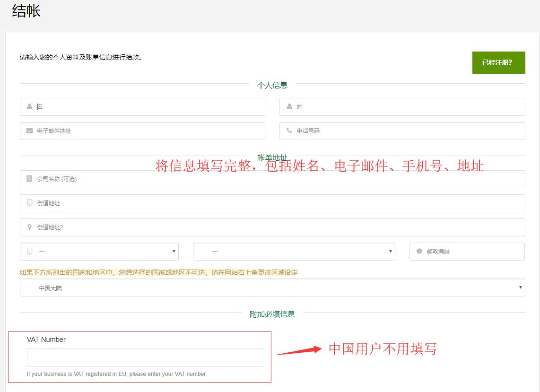
Task: Click the gear icon in the postal code field
Action: 419,252
